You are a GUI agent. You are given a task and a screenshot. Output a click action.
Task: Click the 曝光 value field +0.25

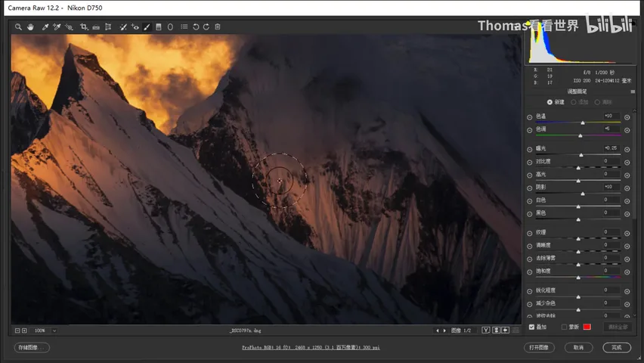click(611, 148)
